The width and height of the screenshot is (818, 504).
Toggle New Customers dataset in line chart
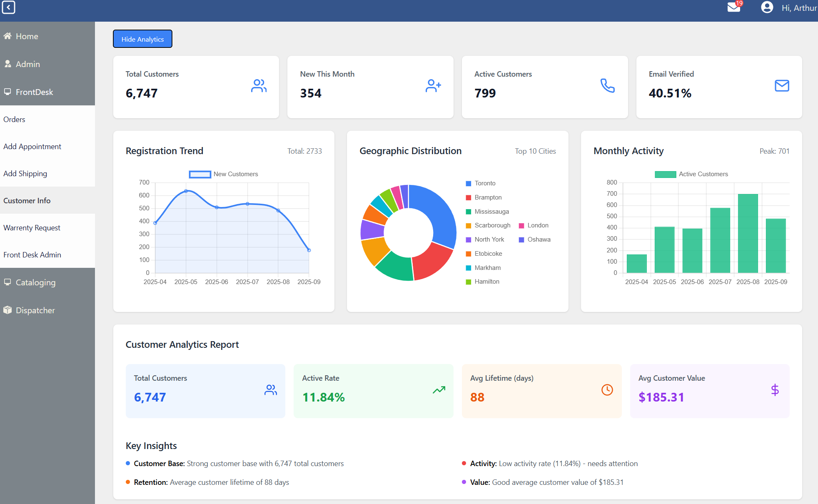click(224, 174)
